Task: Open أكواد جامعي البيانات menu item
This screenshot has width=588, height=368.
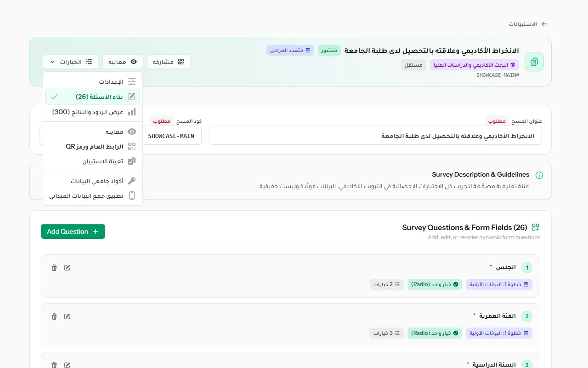Action: 93,181
